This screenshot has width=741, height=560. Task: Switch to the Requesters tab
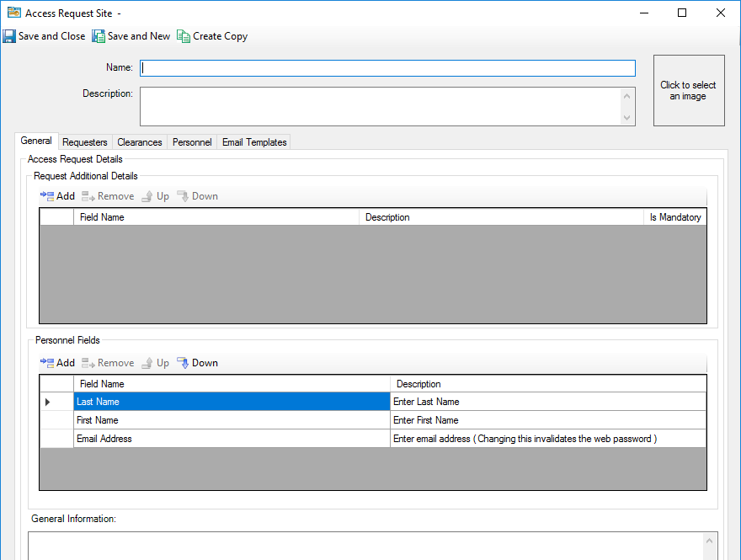(x=85, y=142)
